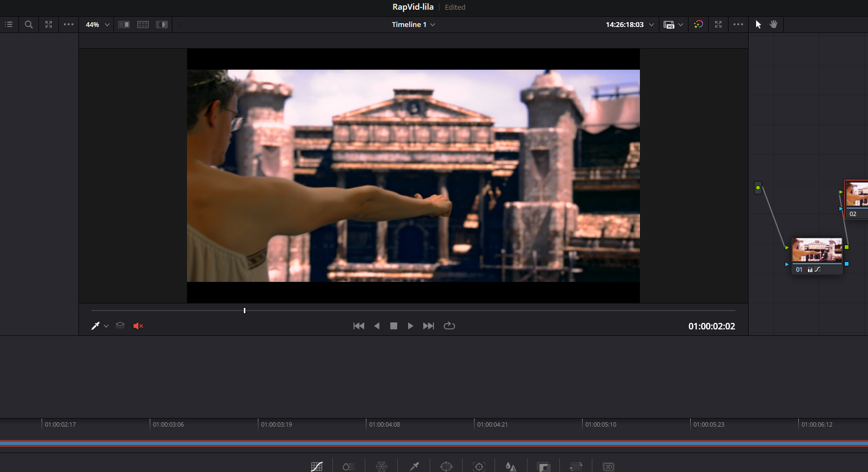Toggle the red mute audio icon
The image size is (868, 472).
[138, 326]
